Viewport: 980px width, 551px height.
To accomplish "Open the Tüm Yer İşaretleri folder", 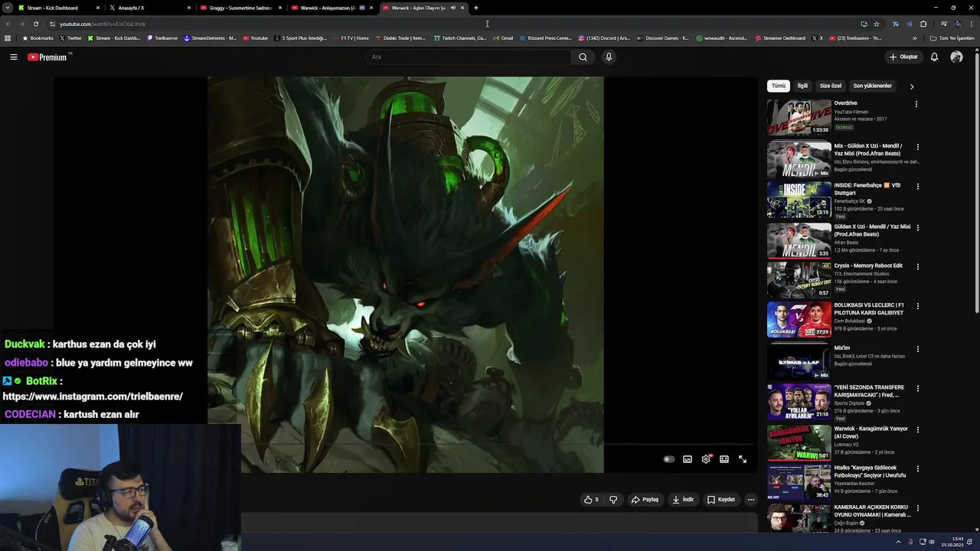I will (x=952, y=38).
